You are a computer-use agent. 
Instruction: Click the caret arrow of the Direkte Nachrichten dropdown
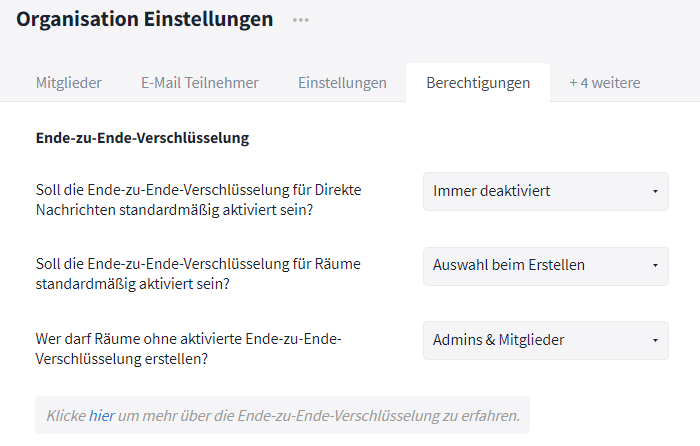click(x=654, y=191)
